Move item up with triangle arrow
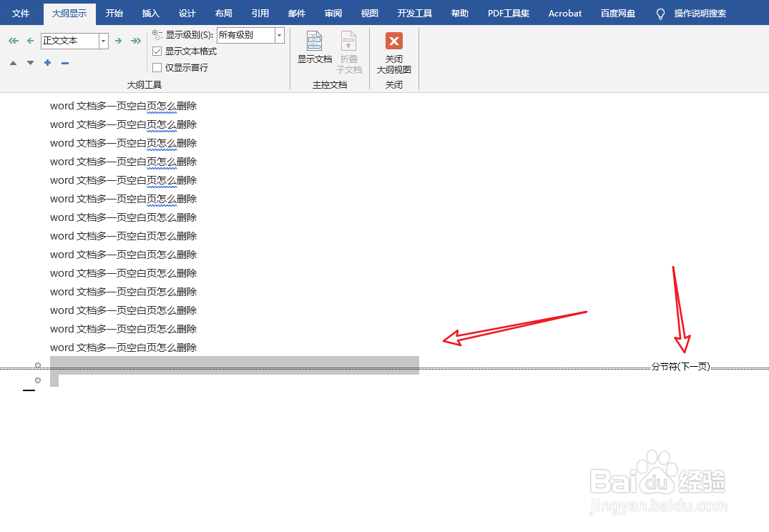 [14, 63]
